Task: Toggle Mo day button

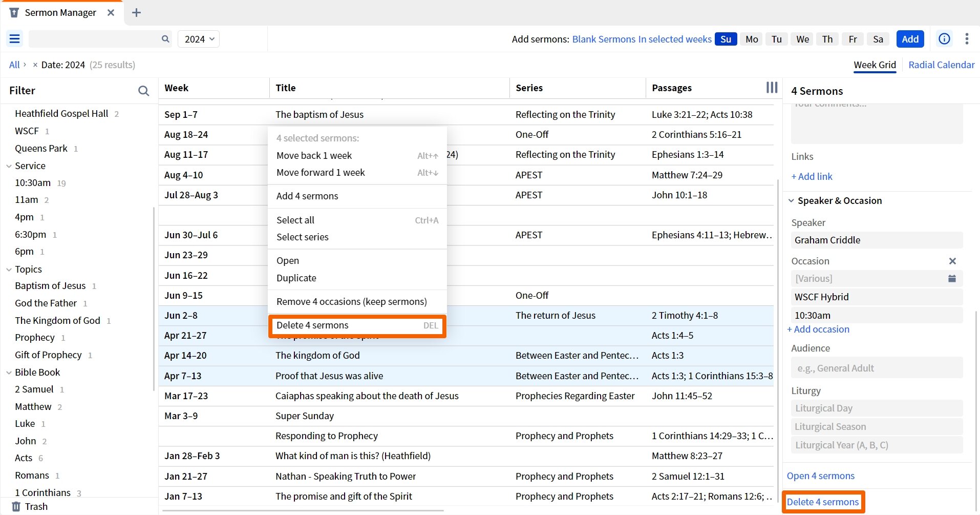Action: (752, 39)
